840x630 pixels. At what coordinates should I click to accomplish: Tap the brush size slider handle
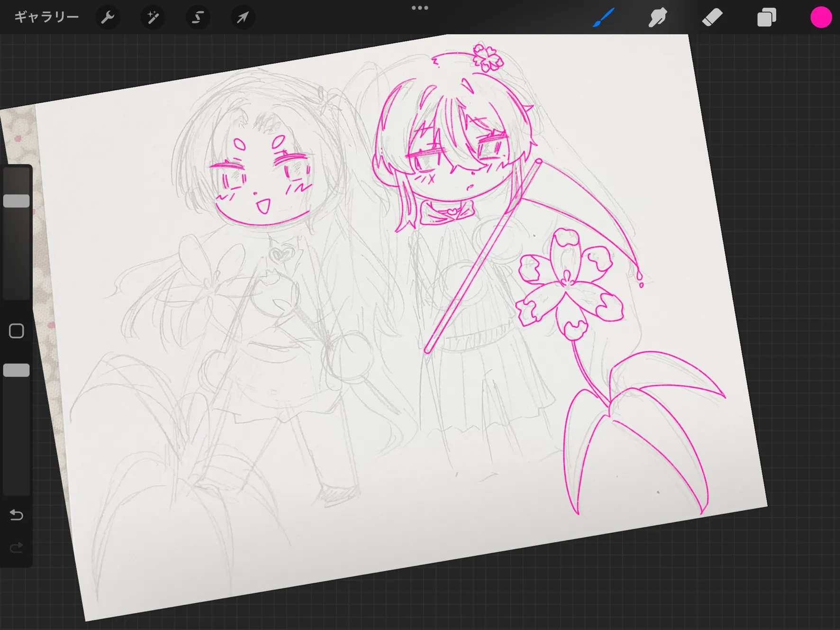tap(17, 201)
